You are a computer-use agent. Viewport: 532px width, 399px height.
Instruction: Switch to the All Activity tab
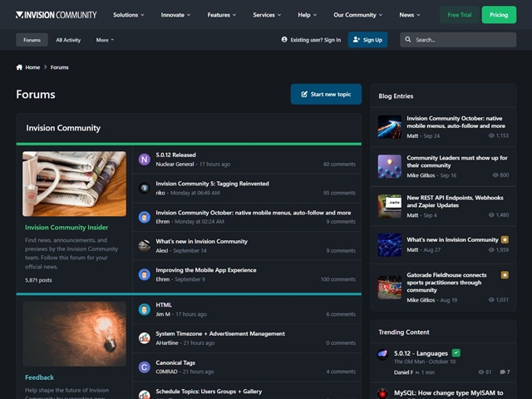68,40
